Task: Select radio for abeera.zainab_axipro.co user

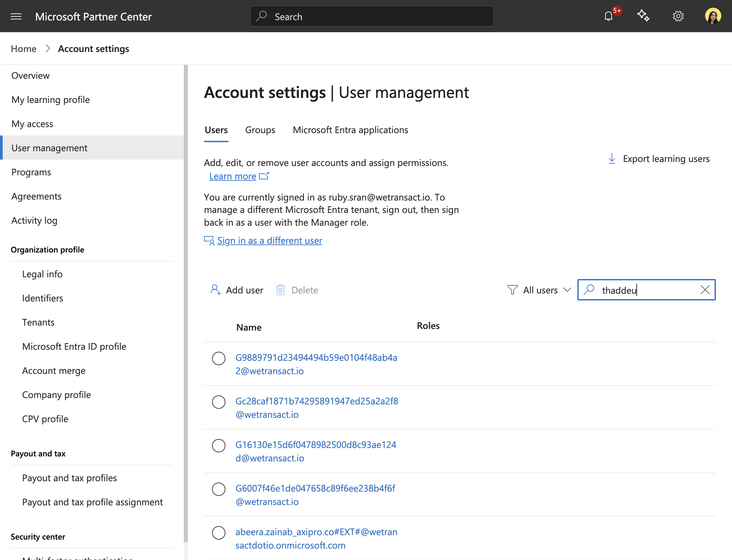Action: point(219,533)
